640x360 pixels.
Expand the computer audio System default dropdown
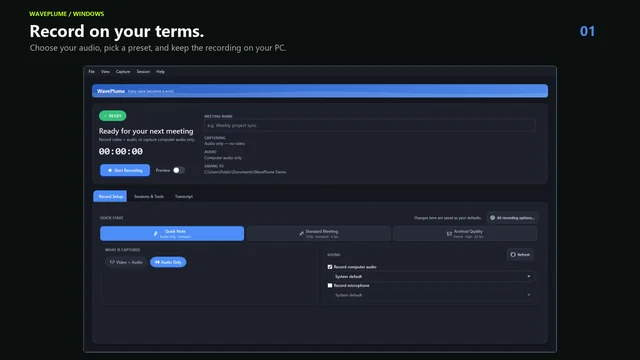coord(433,276)
